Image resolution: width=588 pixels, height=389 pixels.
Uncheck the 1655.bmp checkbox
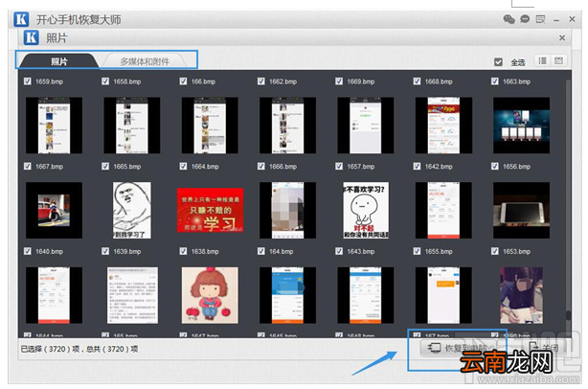(x=417, y=251)
